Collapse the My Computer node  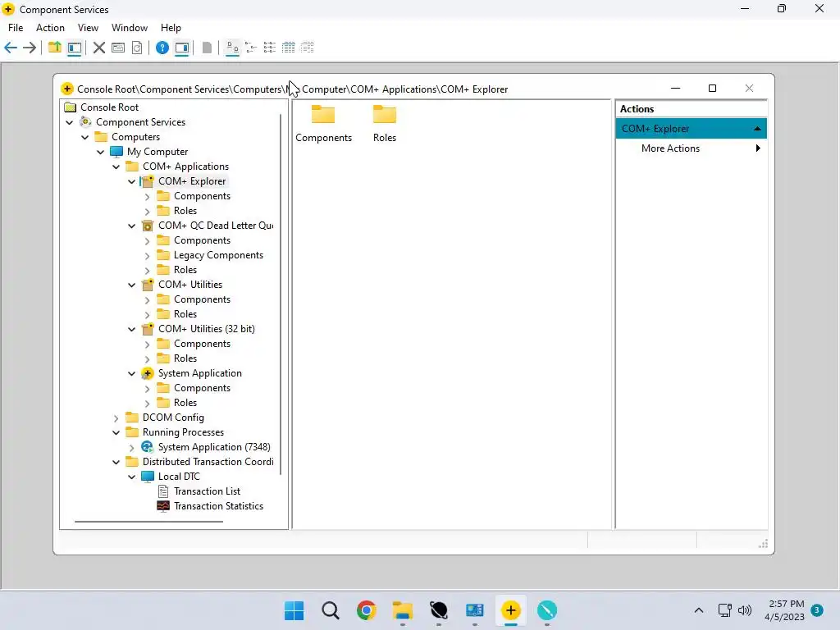(x=101, y=152)
